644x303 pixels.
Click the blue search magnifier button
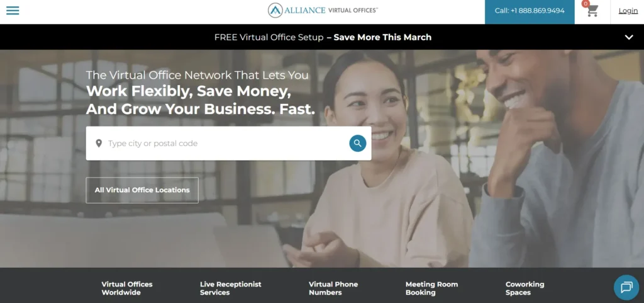click(358, 143)
